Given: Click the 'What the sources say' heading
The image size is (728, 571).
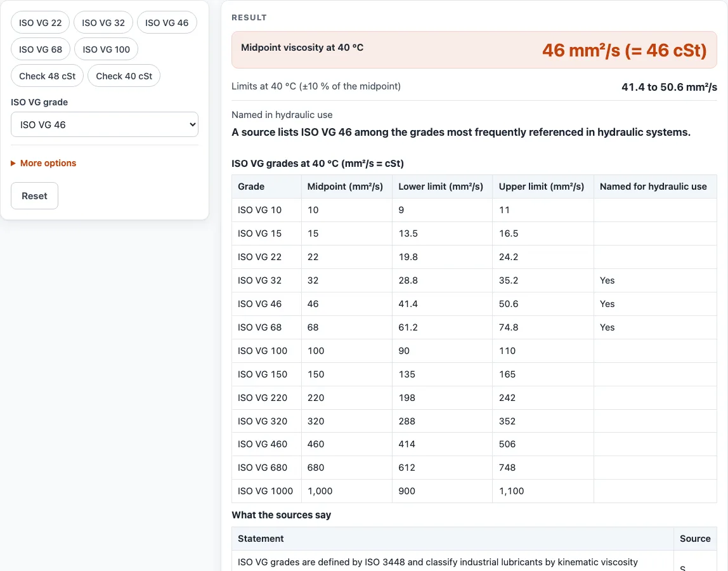Looking at the screenshot, I should pos(282,515).
